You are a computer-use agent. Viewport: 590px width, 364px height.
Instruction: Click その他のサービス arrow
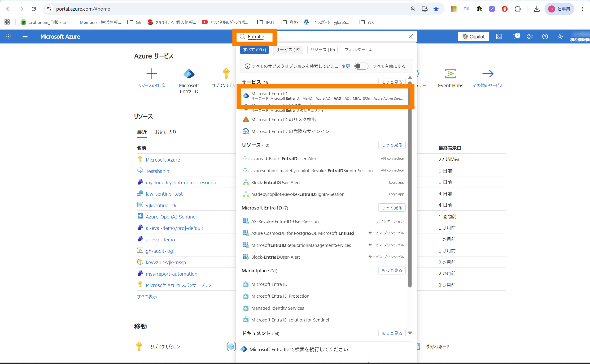pyautogui.click(x=488, y=74)
